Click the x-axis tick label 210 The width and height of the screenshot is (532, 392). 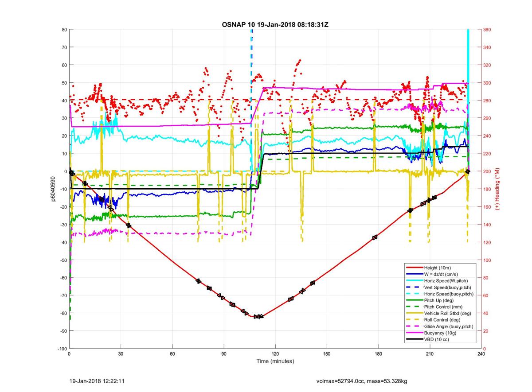430,354
